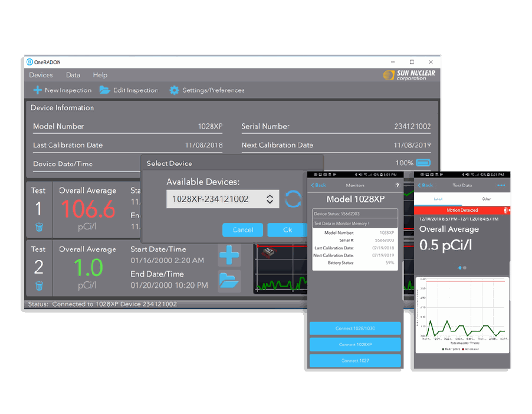Select the second page indicator dot
This screenshot has width=532, height=414.
pos(465,267)
